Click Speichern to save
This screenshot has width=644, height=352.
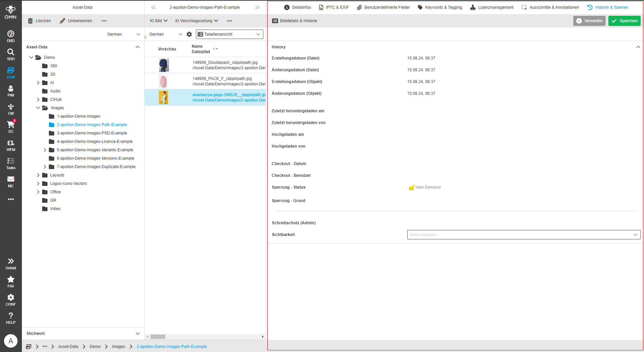624,21
